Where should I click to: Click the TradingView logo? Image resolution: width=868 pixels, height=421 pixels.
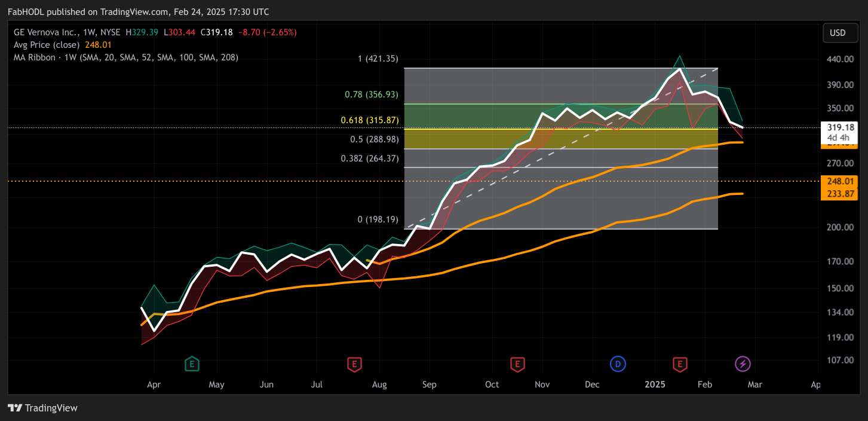pos(43,408)
